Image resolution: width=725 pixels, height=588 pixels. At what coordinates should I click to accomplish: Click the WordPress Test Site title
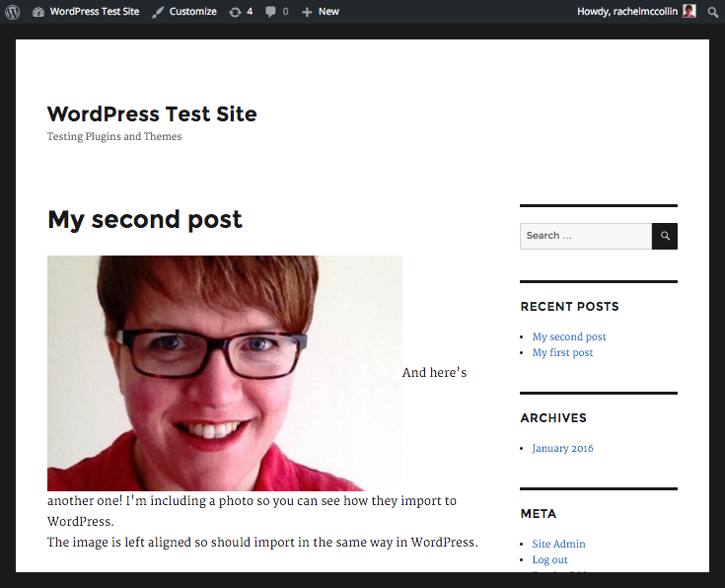pyautogui.click(x=152, y=114)
